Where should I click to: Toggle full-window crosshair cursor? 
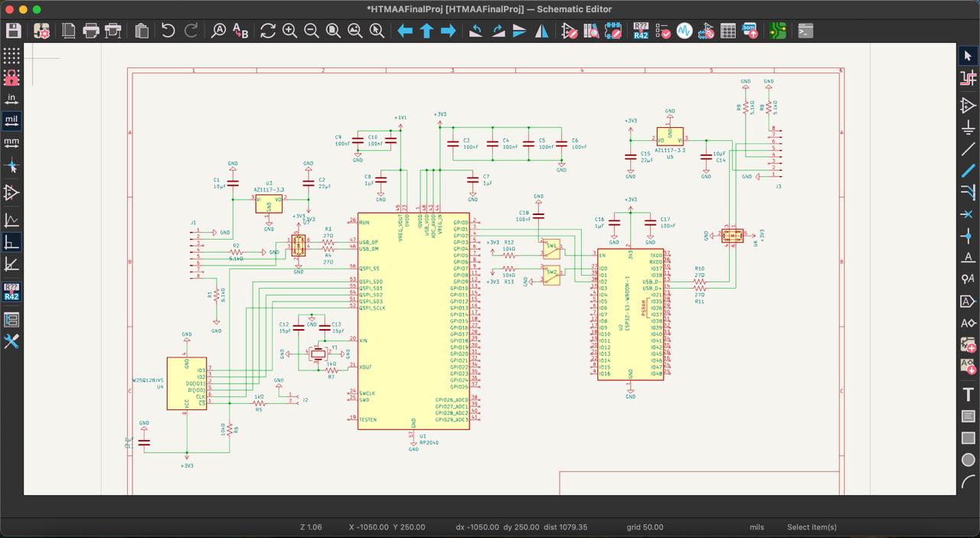(11, 166)
